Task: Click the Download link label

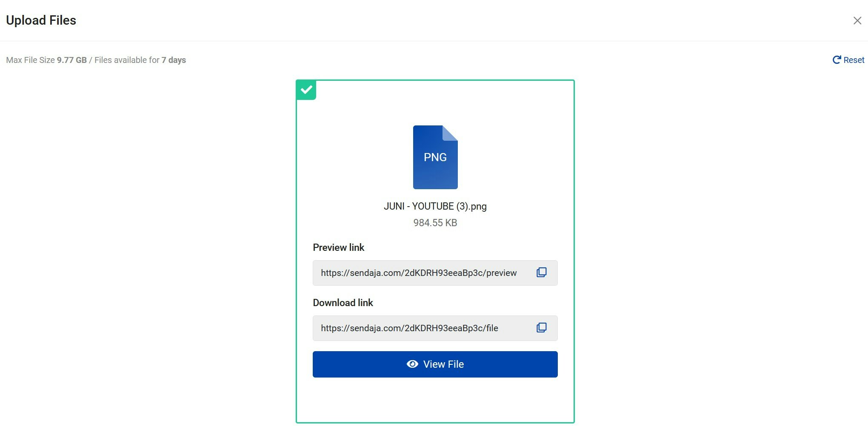Action: (343, 303)
